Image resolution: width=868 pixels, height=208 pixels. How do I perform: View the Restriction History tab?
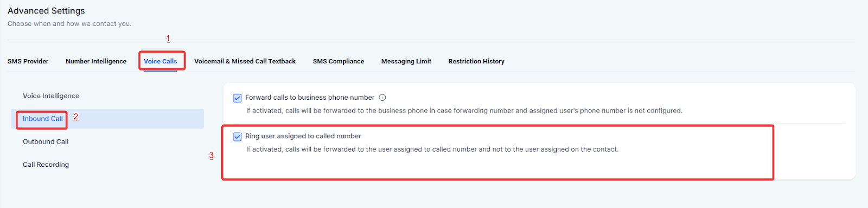coord(476,61)
